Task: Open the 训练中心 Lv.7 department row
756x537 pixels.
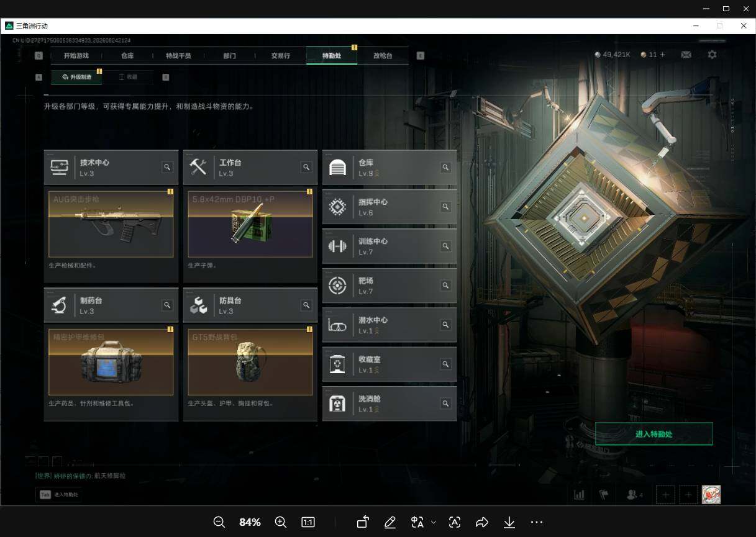Action: click(389, 246)
